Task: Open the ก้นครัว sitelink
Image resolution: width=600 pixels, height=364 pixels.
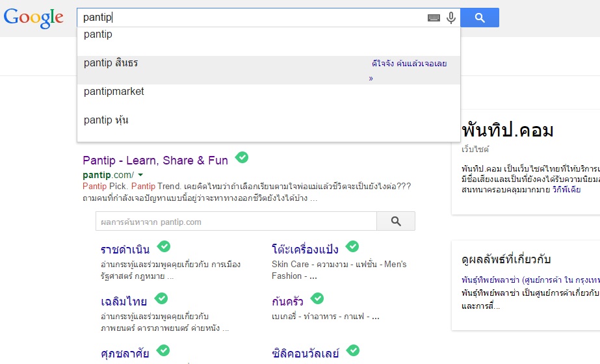Action: tap(287, 302)
